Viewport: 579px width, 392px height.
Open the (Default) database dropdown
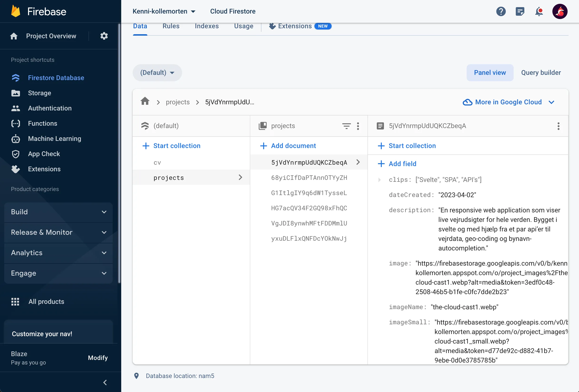coord(157,73)
